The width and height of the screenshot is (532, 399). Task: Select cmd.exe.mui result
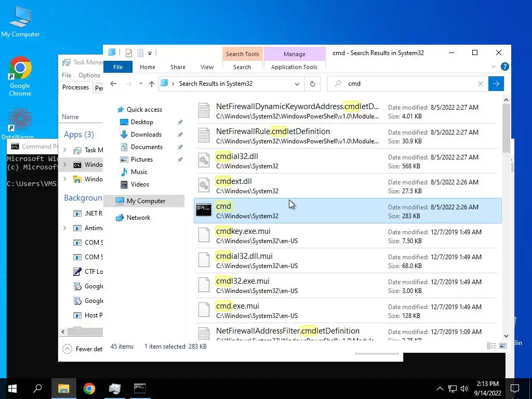pyautogui.click(x=348, y=311)
